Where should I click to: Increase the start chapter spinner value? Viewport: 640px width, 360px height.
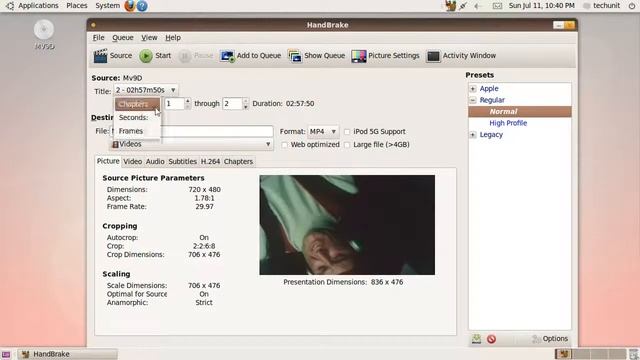[187, 100]
